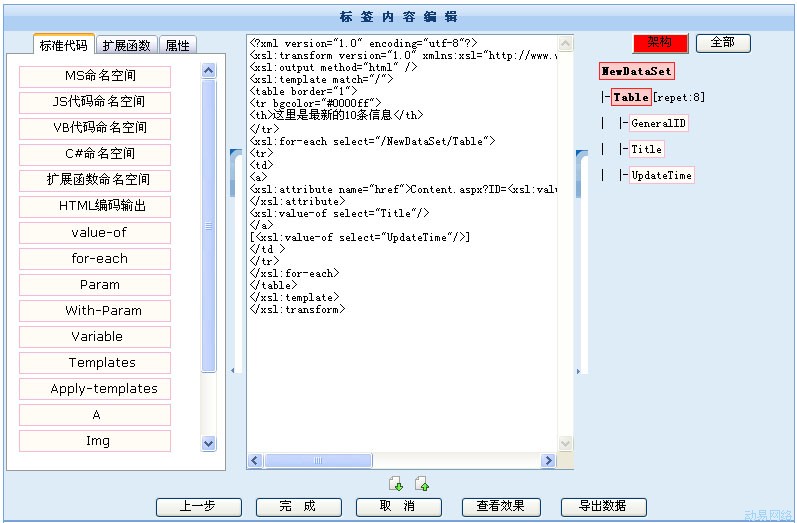The image size is (797, 523).
Task: Click the code editor horizontal scroll-right arrow
Action: tap(548, 460)
